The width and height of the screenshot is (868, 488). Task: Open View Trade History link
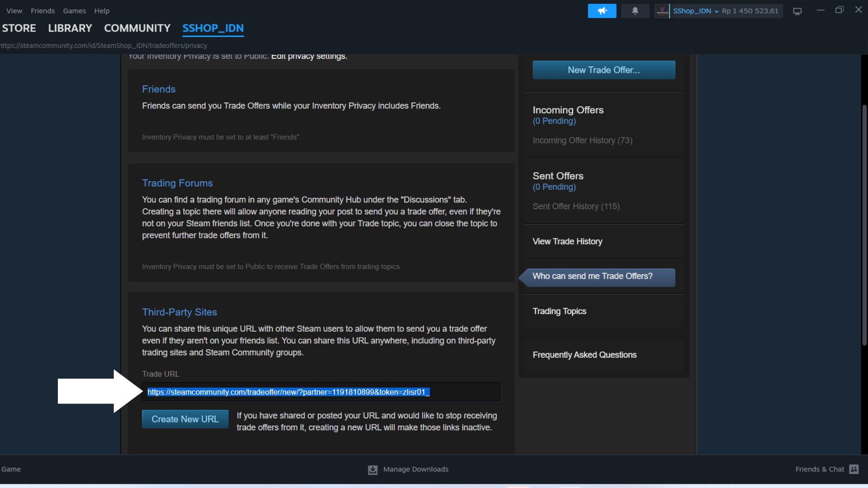coord(567,241)
